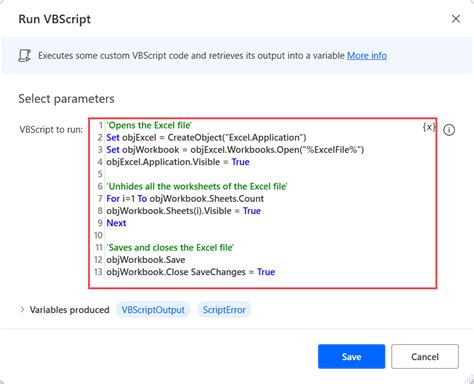The width and height of the screenshot is (474, 384).
Task: Click the 'Variables produced' label
Action: click(69, 310)
